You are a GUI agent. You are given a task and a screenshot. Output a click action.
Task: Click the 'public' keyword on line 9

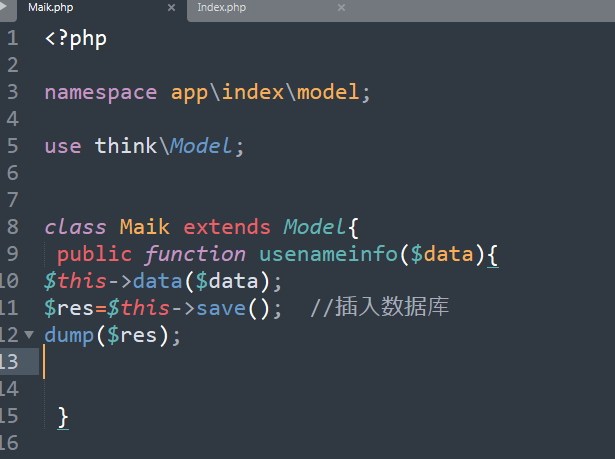[x=95, y=255]
